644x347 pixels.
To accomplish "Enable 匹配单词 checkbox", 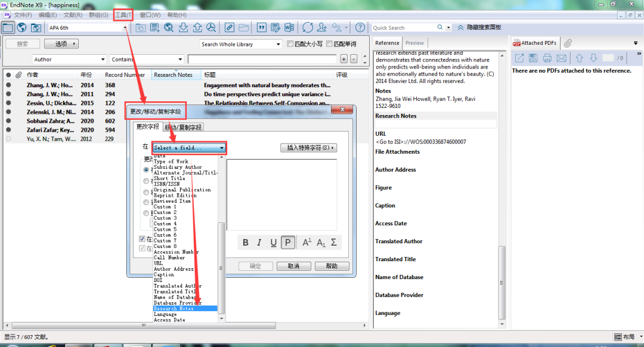I will click(x=329, y=44).
